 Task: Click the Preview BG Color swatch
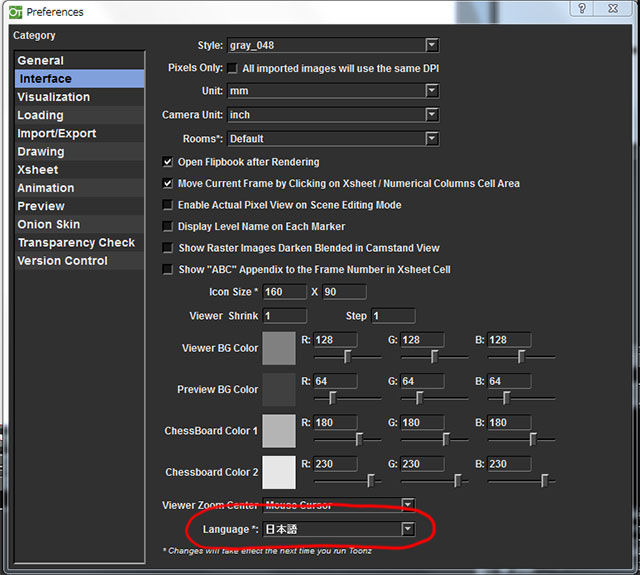click(279, 389)
